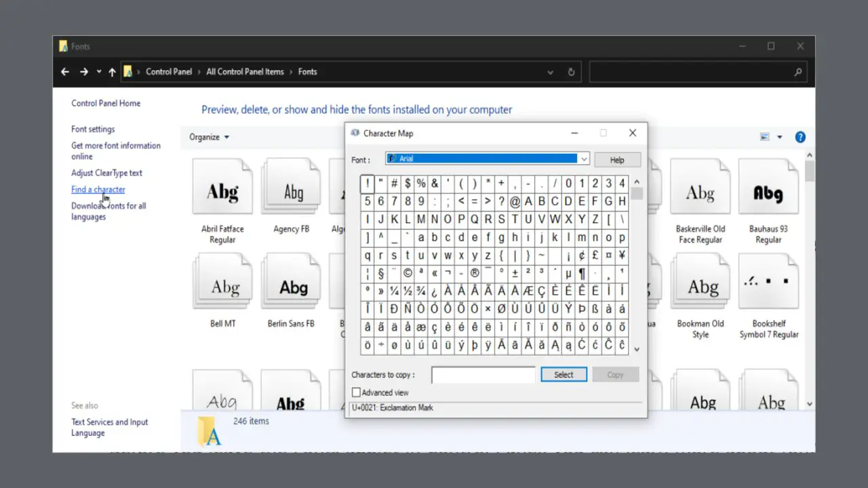
Task: Click Download fonts for all languages
Action: click(x=108, y=211)
